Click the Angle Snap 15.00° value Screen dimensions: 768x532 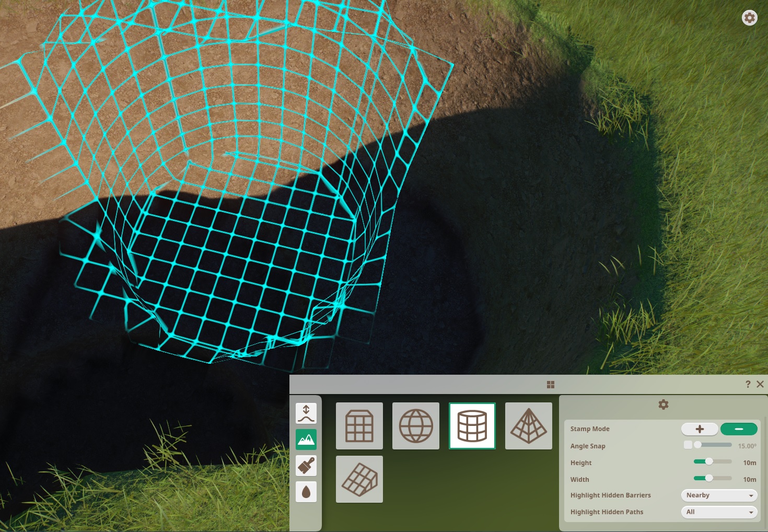(747, 446)
